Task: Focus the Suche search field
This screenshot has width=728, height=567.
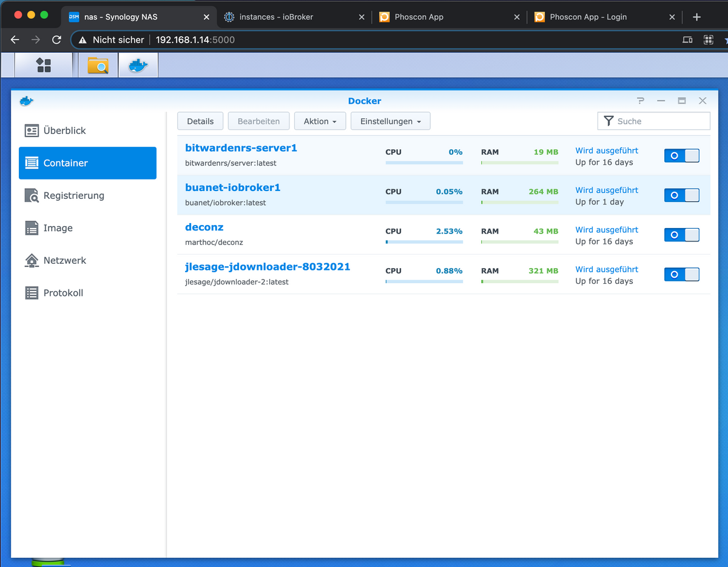Action: (x=654, y=121)
